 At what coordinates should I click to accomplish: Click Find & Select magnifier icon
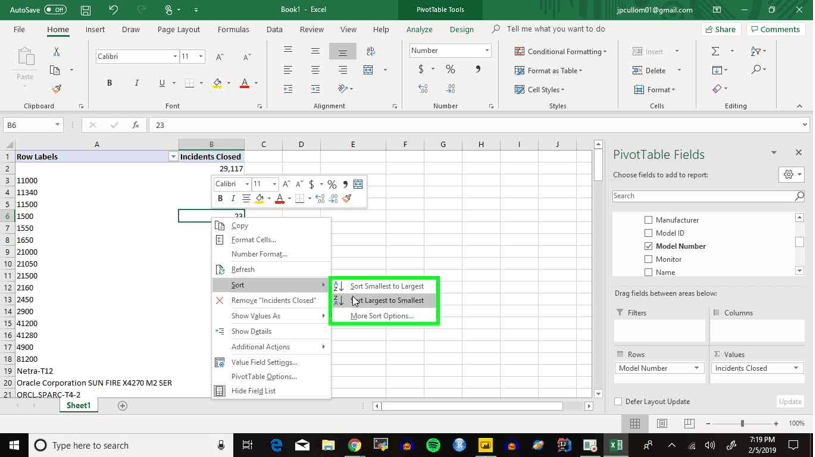pos(756,70)
